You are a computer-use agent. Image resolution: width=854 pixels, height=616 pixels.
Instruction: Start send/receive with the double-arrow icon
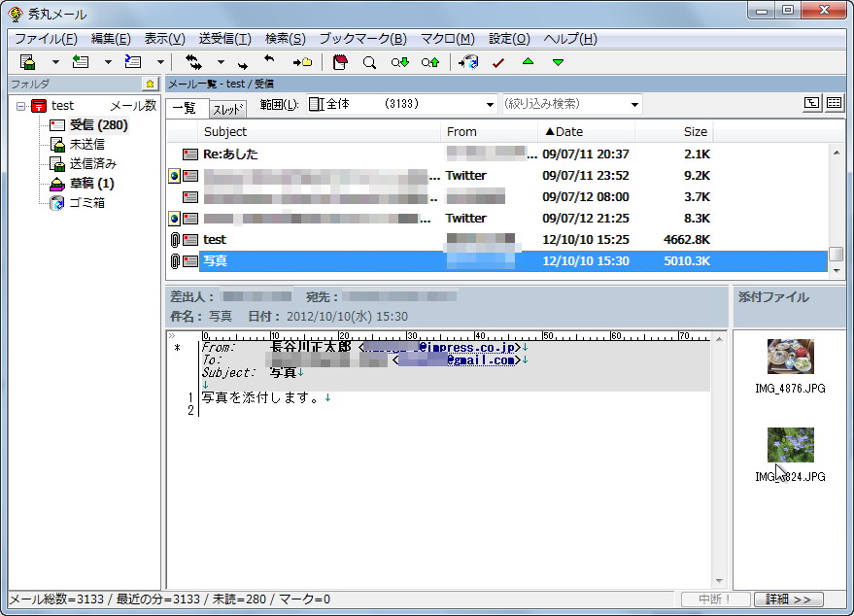pyautogui.click(x=192, y=60)
